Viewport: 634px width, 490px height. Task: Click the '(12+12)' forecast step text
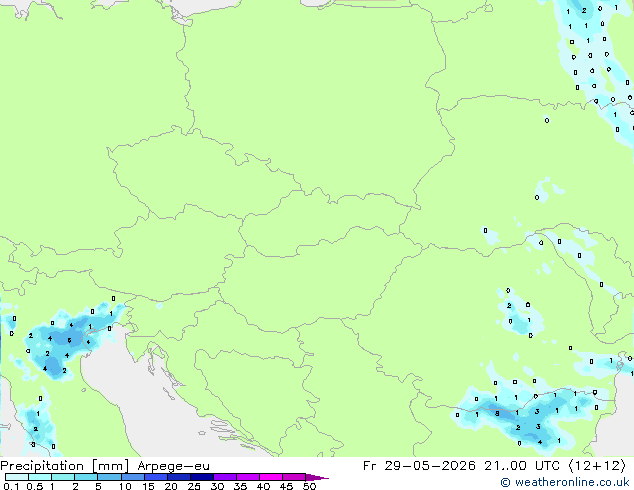pyautogui.click(x=597, y=466)
